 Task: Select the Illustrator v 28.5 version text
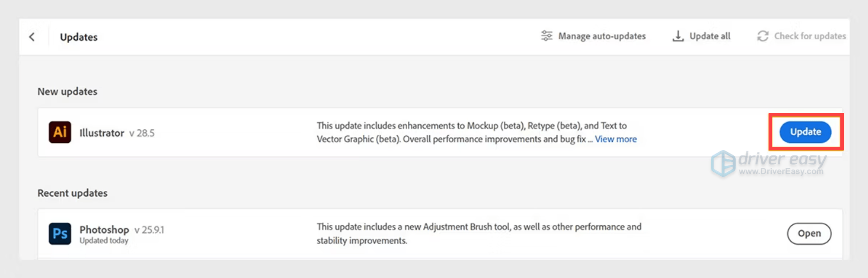pos(142,133)
